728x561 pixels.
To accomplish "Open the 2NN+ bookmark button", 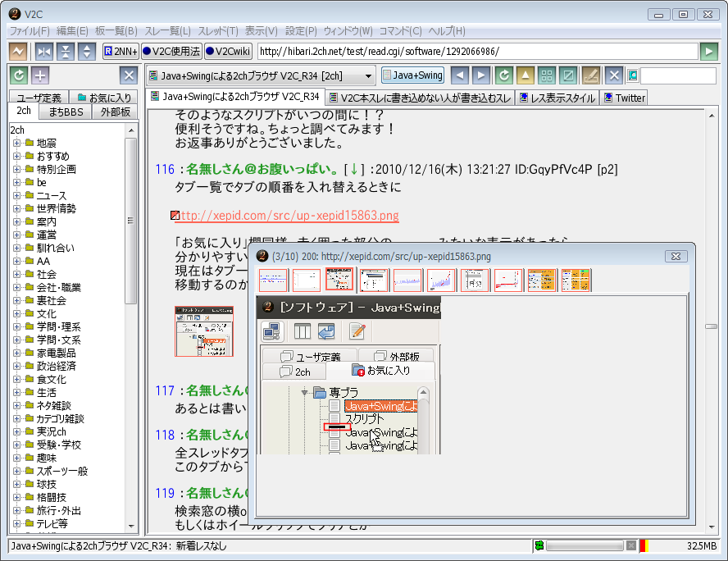I will pos(120,51).
